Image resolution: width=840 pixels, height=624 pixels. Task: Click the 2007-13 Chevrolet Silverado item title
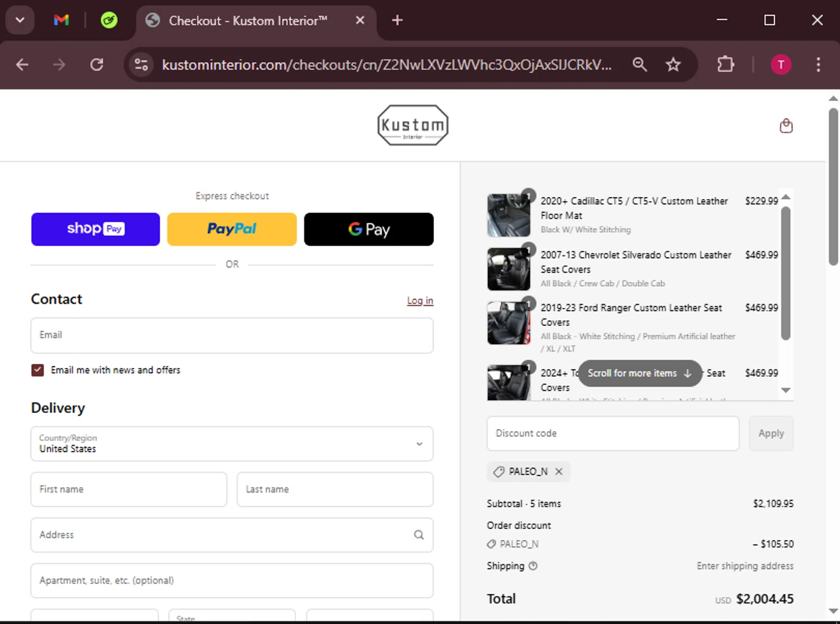(636, 262)
